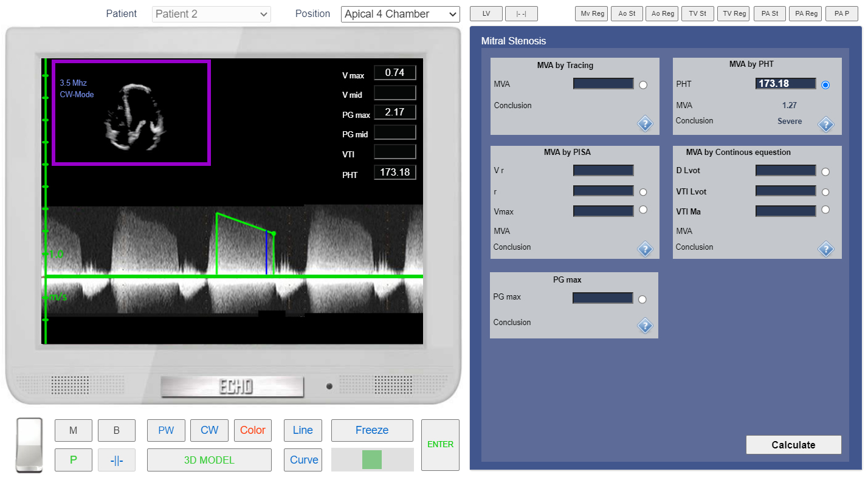
Task: Select the VTI Ma radio button
Action: [x=825, y=210]
